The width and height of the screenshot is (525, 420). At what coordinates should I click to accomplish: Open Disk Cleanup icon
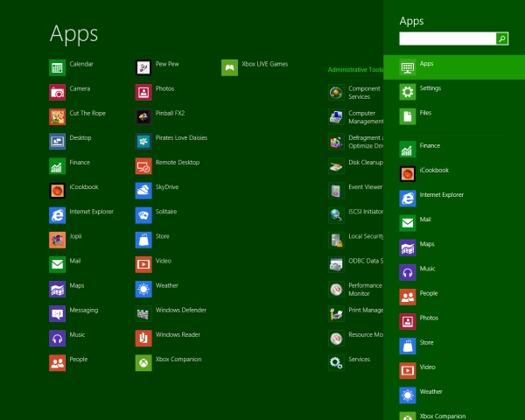336,166
